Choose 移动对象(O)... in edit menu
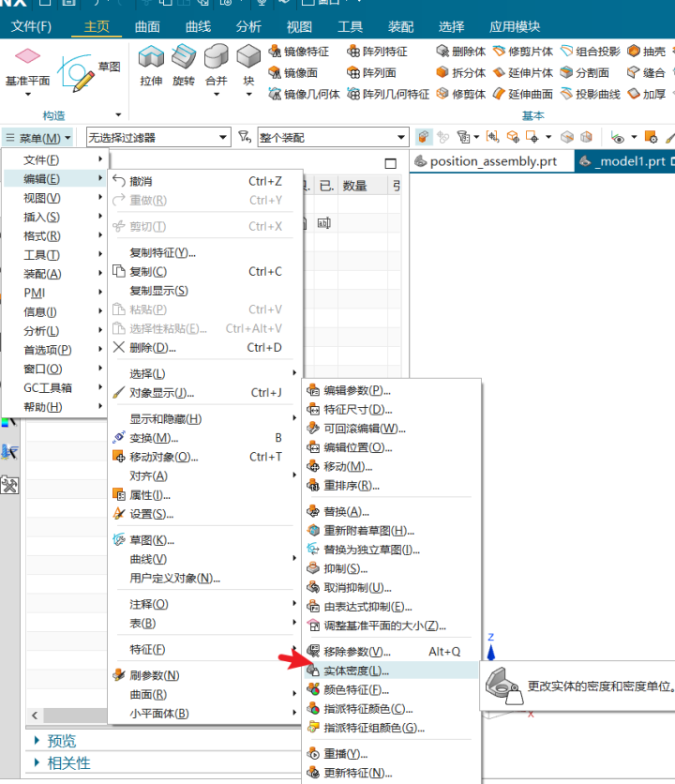 (x=205, y=457)
